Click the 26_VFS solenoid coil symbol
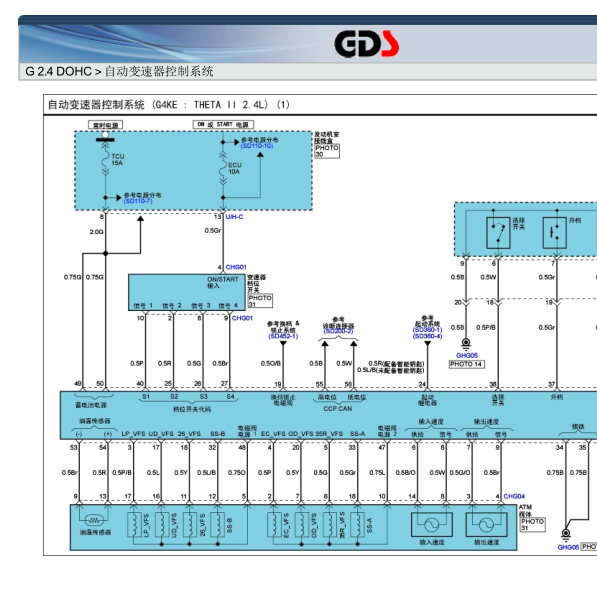Screen dimensions: 597x598 [190, 525]
